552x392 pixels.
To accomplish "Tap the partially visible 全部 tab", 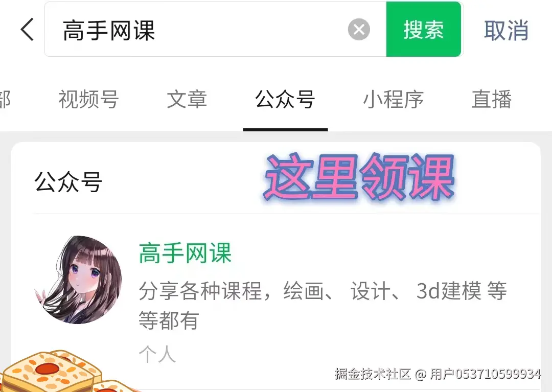I will point(5,99).
